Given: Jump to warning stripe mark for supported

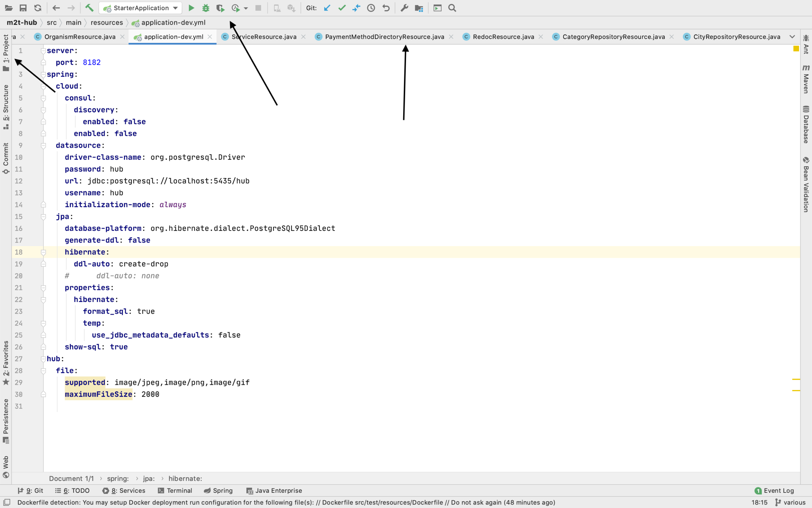Looking at the screenshot, I should pos(796,379).
